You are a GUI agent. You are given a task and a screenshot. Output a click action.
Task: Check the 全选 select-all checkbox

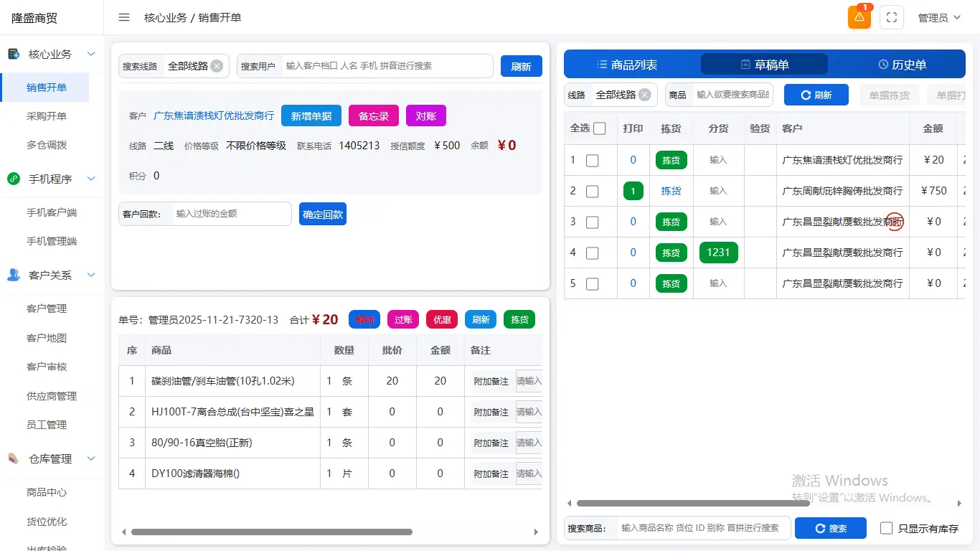(x=600, y=128)
